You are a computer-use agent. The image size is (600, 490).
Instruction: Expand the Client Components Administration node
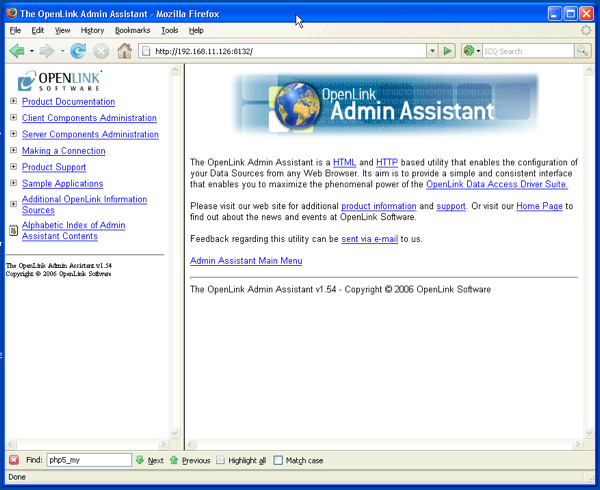click(x=13, y=117)
